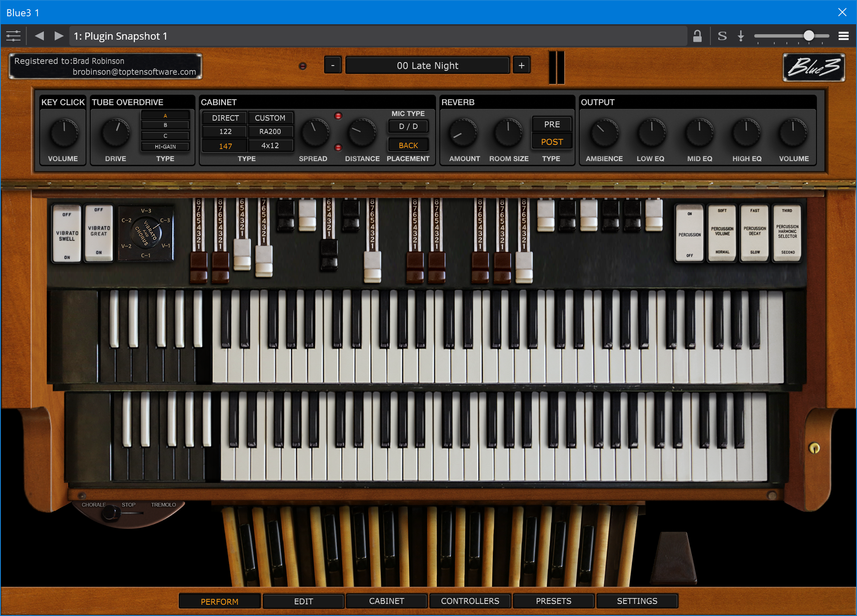Change the D / D mic type selector
This screenshot has width=857, height=616.
408,126
